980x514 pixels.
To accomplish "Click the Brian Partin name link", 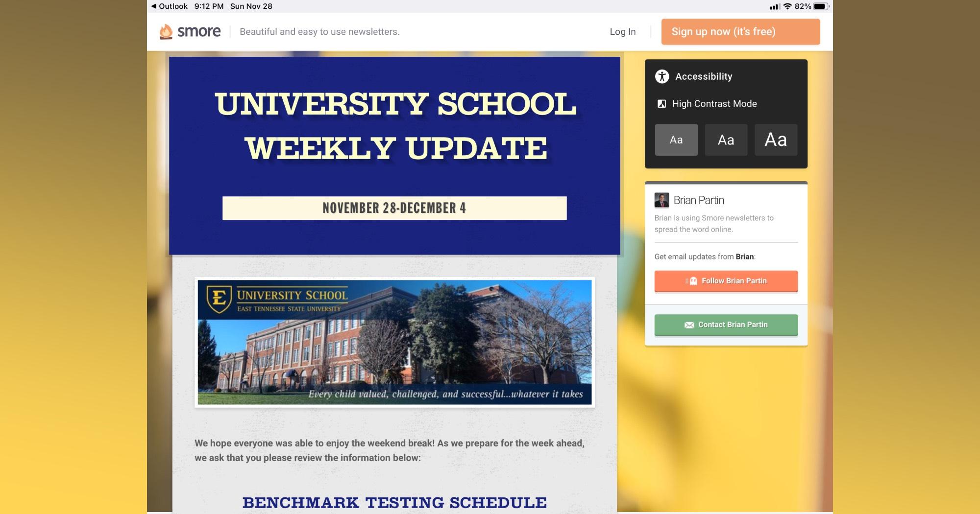I will click(699, 200).
